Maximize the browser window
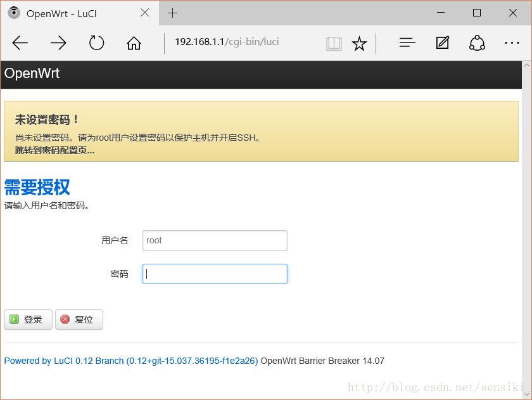The height and width of the screenshot is (400, 532). coord(477,13)
